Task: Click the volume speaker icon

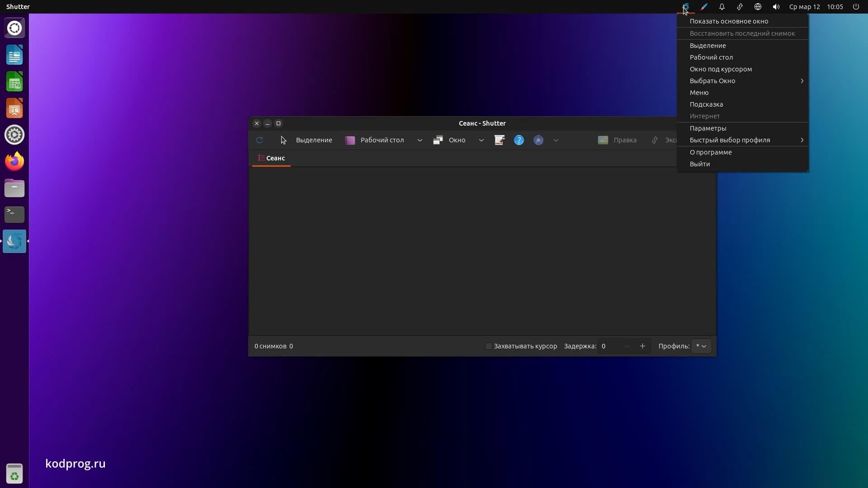Action: pyautogui.click(x=776, y=7)
